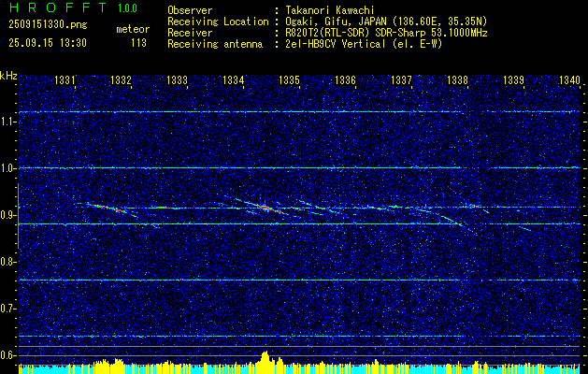This screenshot has width=588, height=374.
Task: Click the version number 1.0.0
Action: 127,8
